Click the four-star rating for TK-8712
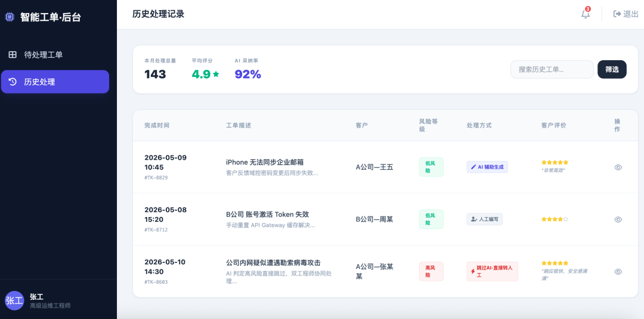Image resolution: width=644 pixels, height=319 pixels. click(x=555, y=219)
